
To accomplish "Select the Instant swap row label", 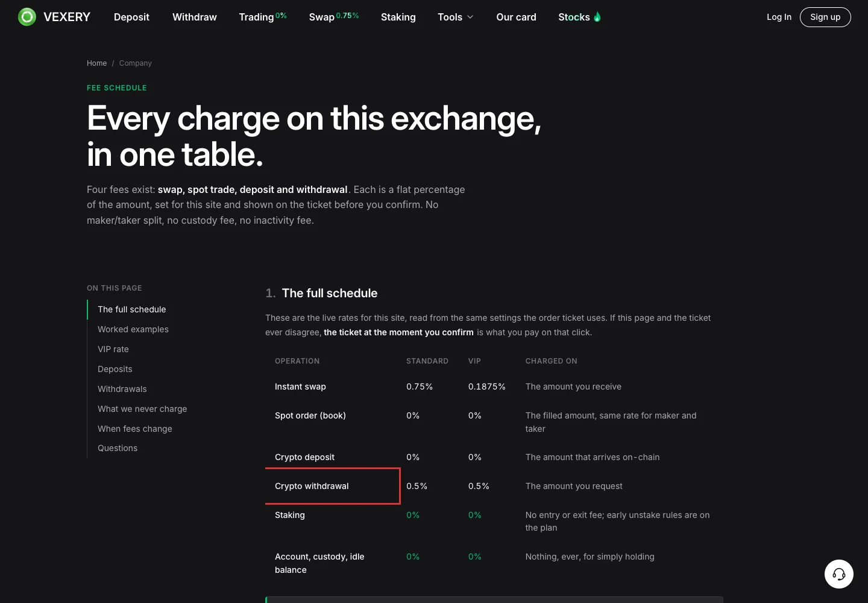I will (300, 387).
